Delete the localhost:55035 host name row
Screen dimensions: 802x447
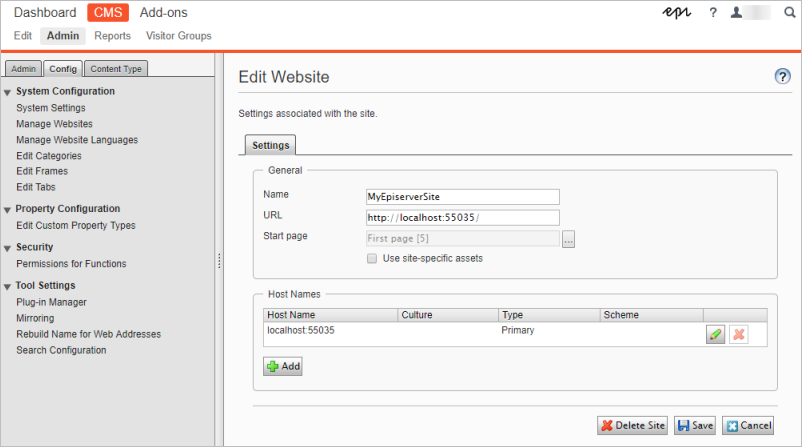pyautogui.click(x=739, y=335)
